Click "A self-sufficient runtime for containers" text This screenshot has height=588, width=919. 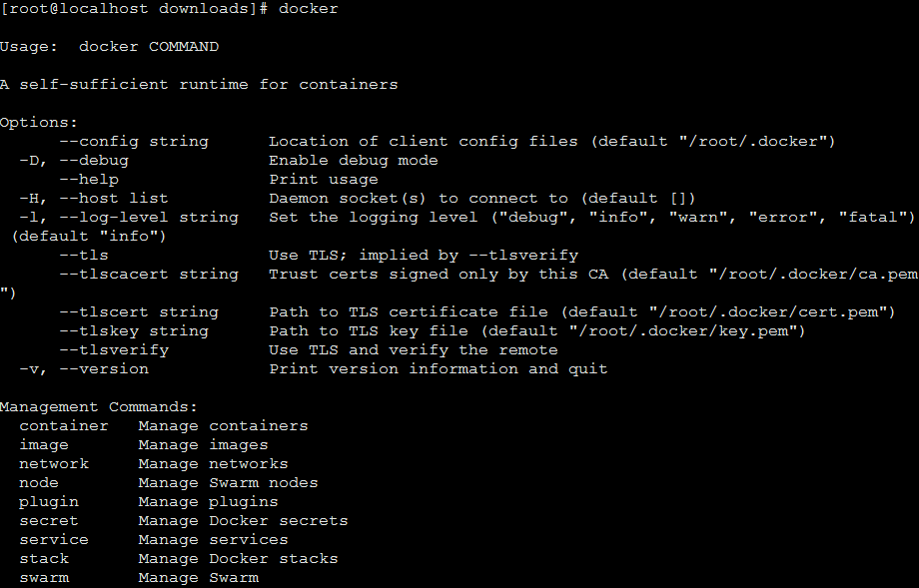tap(199, 85)
